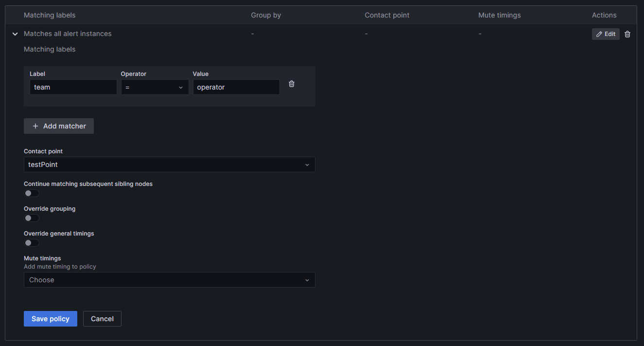
Task: Turn on Override grouping
Action: pos(31,218)
